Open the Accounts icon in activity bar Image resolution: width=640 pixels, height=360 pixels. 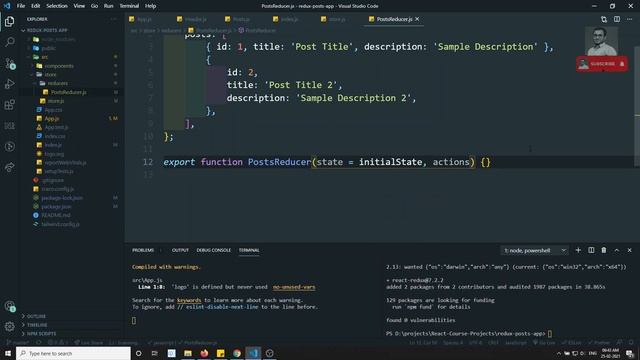coord(9,306)
